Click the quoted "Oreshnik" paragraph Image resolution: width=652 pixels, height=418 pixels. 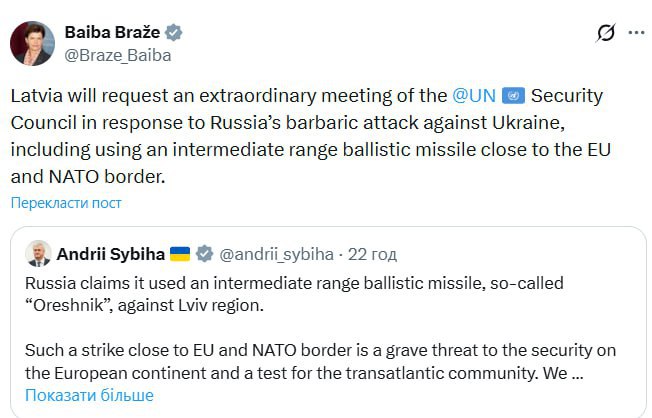(x=300, y=292)
